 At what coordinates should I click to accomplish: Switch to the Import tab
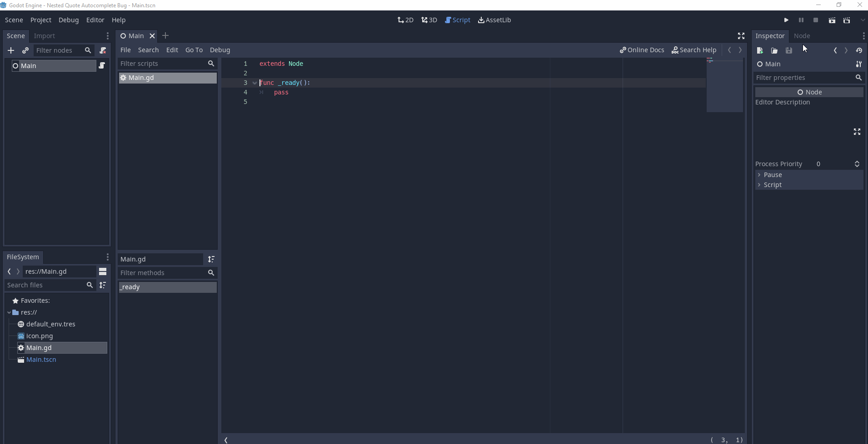[45, 36]
